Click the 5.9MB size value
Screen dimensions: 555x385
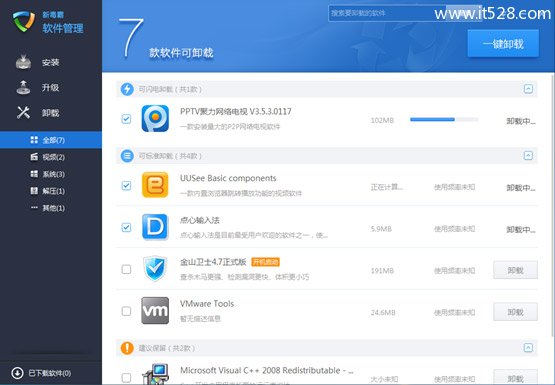[x=381, y=229]
